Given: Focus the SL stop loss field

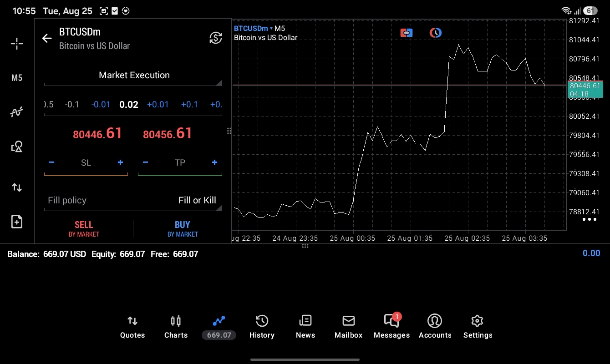Looking at the screenshot, I should (x=86, y=163).
